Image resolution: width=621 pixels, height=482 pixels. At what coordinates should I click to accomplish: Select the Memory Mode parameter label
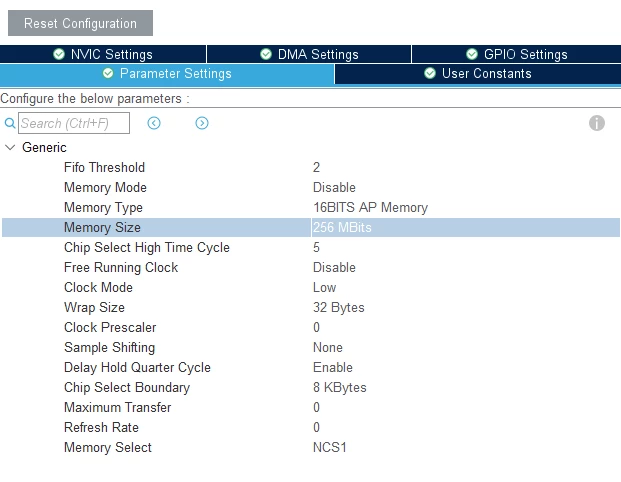(x=105, y=187)
